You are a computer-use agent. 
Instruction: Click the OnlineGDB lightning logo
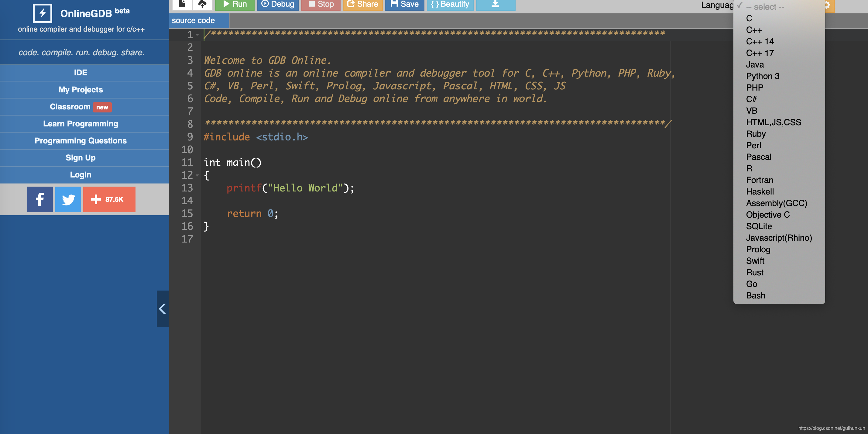click(43, 13)
